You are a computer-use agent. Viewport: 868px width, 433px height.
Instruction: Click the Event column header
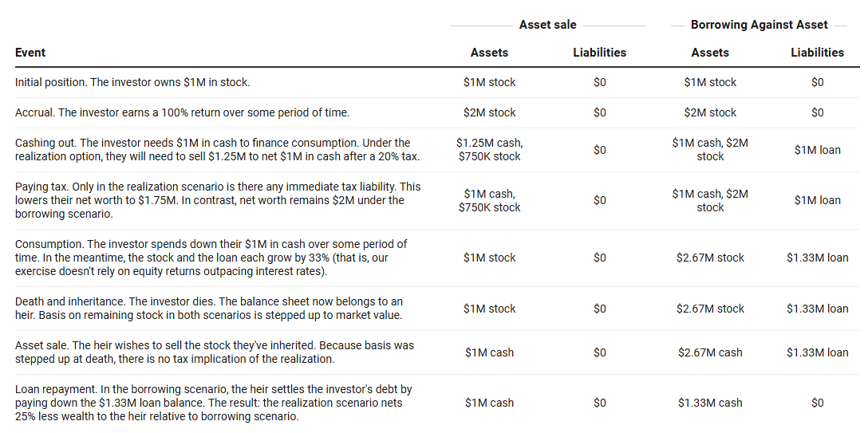(x=30, y=53)
